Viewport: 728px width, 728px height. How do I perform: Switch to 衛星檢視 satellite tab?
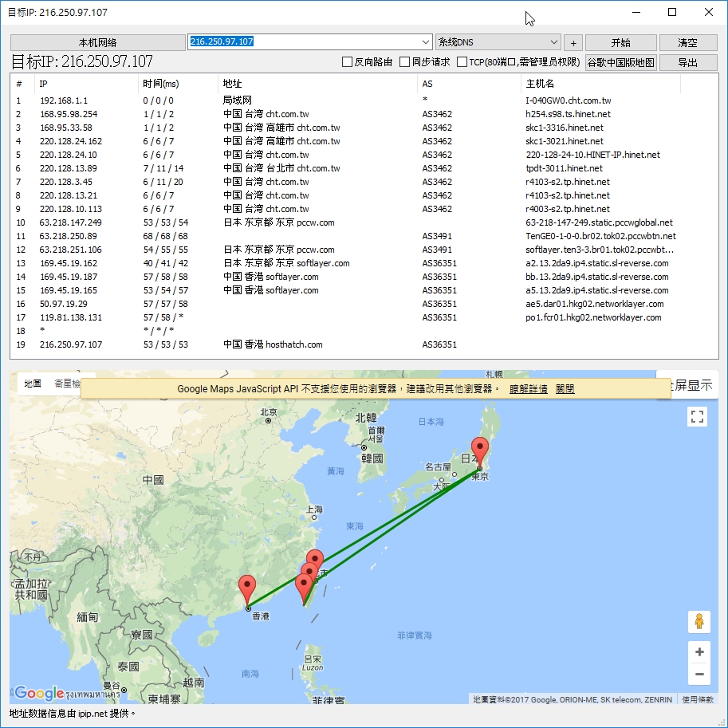pyautogui.click(x=67, y=384)
